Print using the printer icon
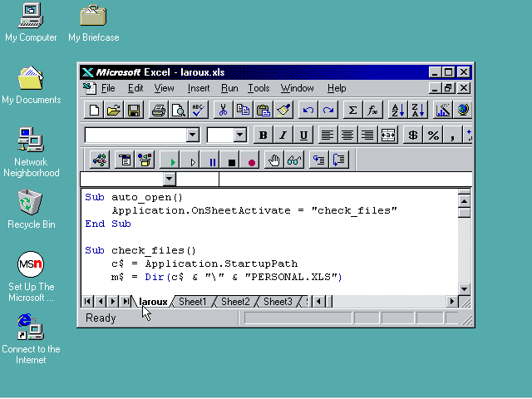 point(159,110)
